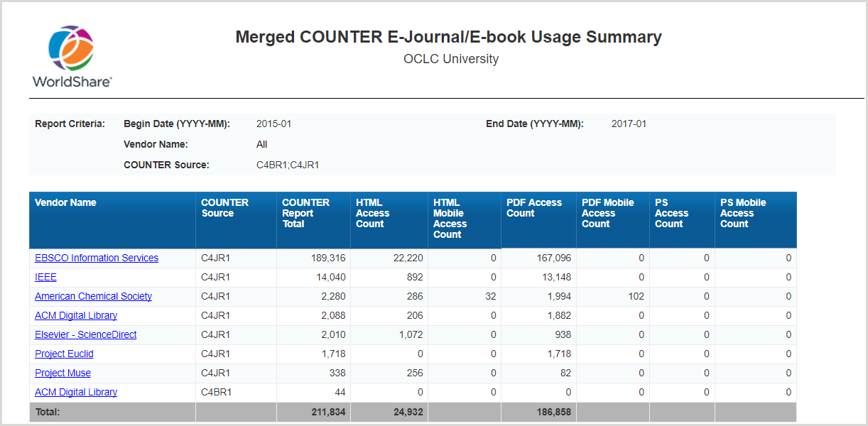This screenshot has height=426, width=868.
Task: Click Elsevier PDF access count 938
Action: point(563,334)
